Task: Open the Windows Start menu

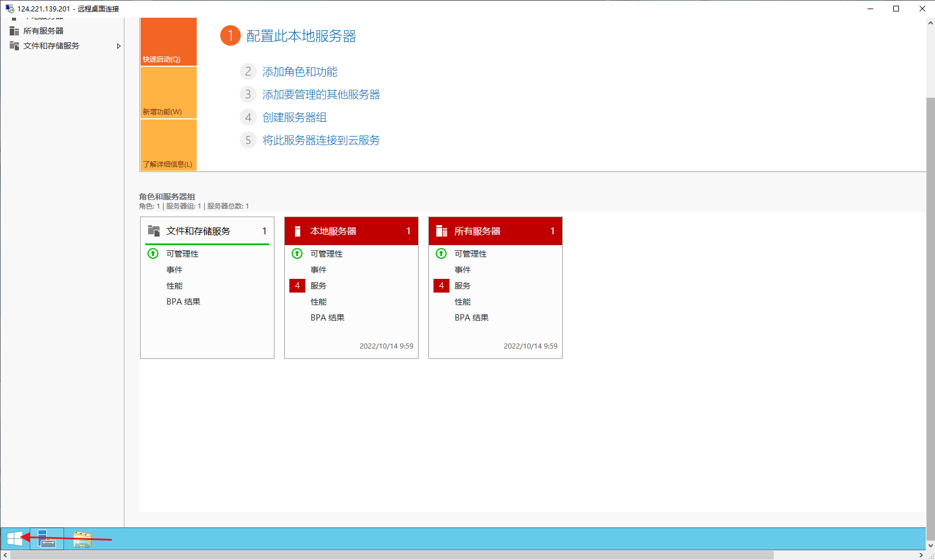Action: pyautogui.click(x=14, y=538)
